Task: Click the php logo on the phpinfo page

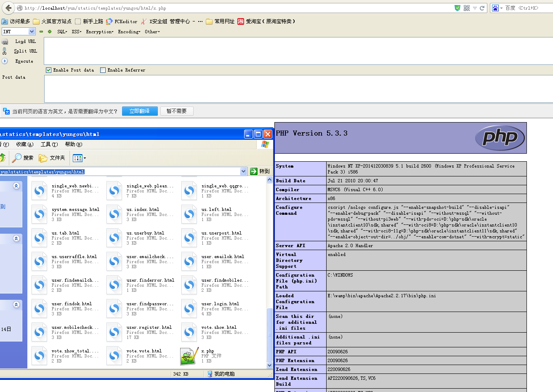Action: point(500,138)
